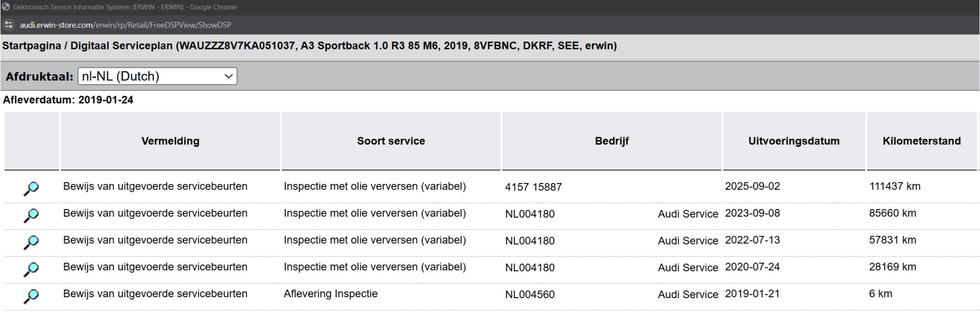980x312 pixels.
Task: Click the Startpagina breadcrumb link
Action: [32, 46]
